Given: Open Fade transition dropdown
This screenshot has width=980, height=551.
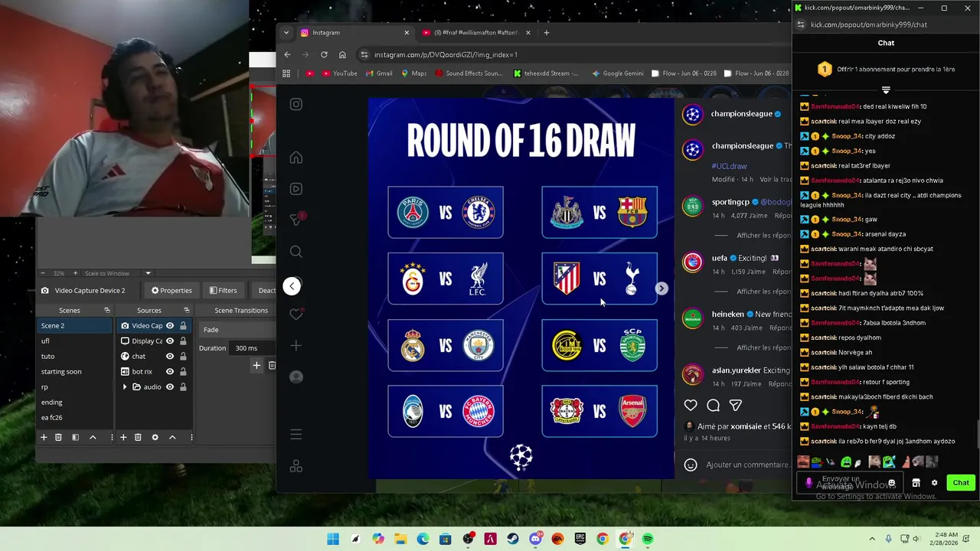Looking at the screenshot, I should 237,330.
